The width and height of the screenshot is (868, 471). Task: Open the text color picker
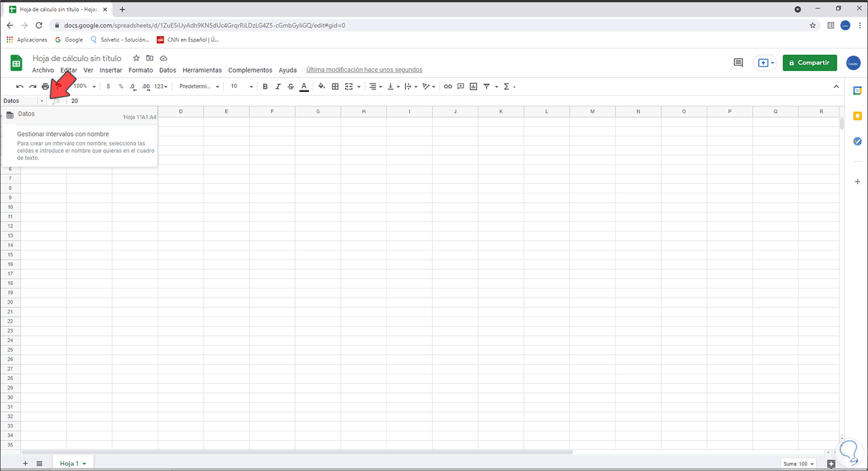click(304, 86)
